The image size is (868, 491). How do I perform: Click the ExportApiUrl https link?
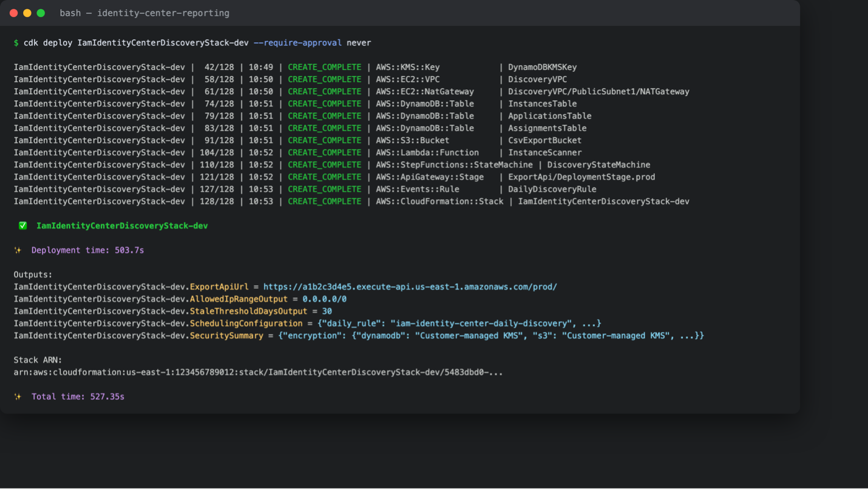(x=410, y=286)
